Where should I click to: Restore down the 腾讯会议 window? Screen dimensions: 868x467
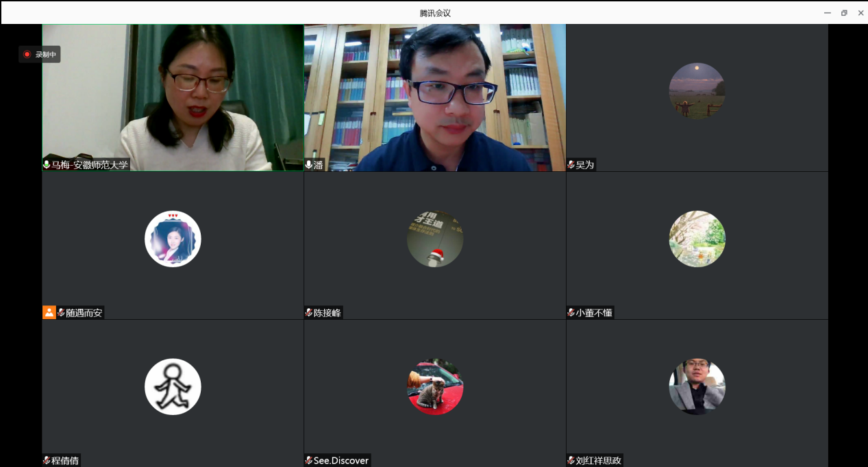tap(844, 13)
